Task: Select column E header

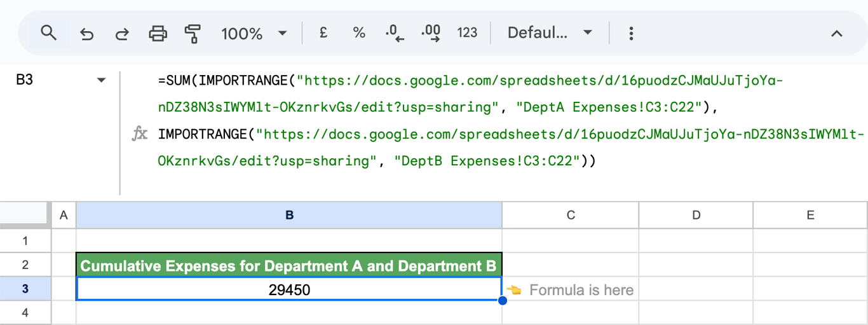Action: click(810, 215)
